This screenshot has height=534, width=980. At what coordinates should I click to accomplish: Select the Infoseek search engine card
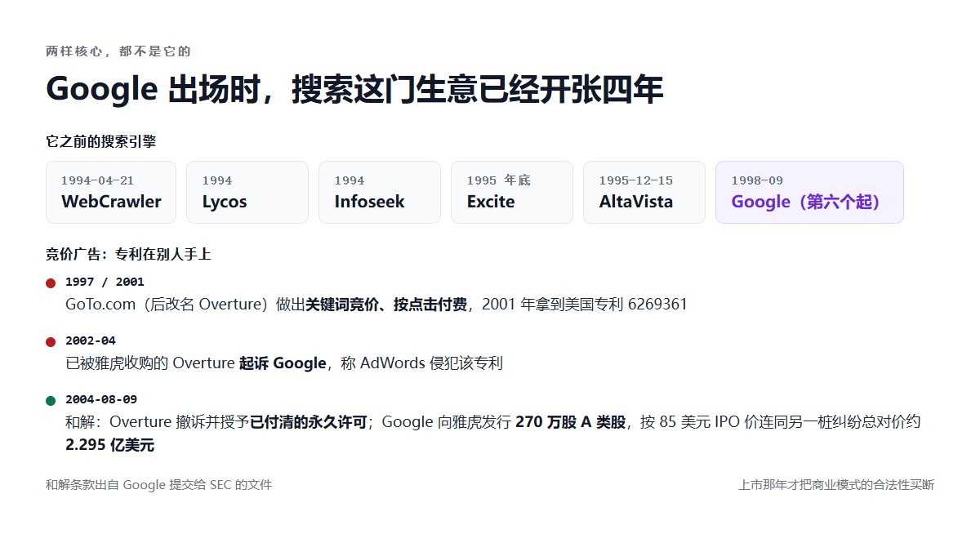click(x=380, y=192)
